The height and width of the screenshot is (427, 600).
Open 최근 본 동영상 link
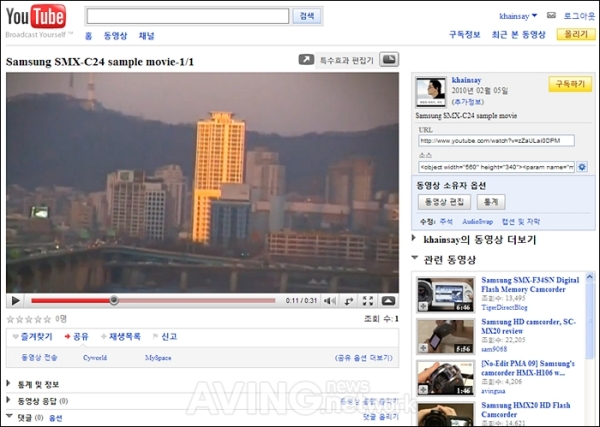coord(518,34)
